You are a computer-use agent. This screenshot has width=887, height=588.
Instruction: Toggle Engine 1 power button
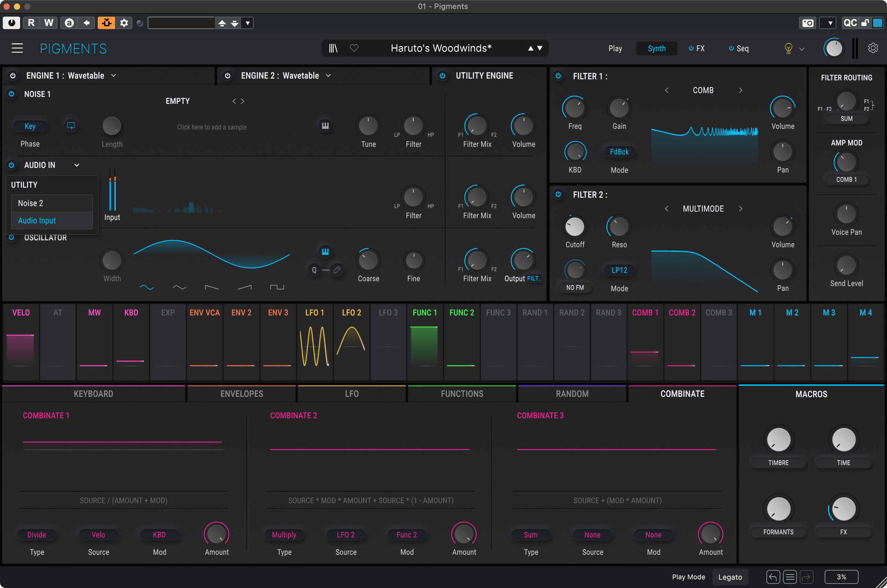[x=13, y=75]
